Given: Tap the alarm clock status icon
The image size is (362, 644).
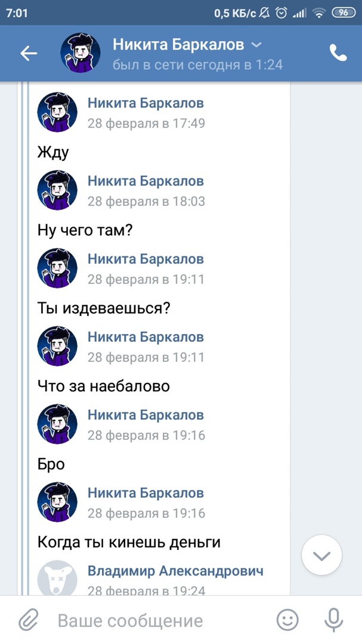Looking at the screenshot, I should click(x=281, y=13).
